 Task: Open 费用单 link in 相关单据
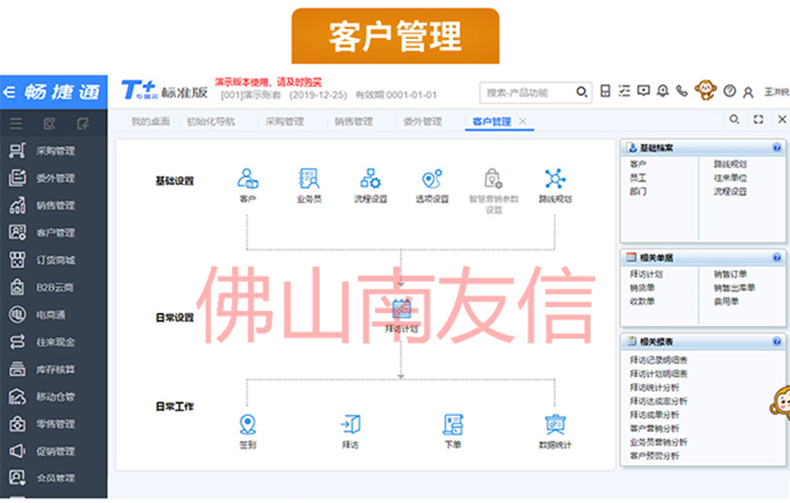pos(726,301)
